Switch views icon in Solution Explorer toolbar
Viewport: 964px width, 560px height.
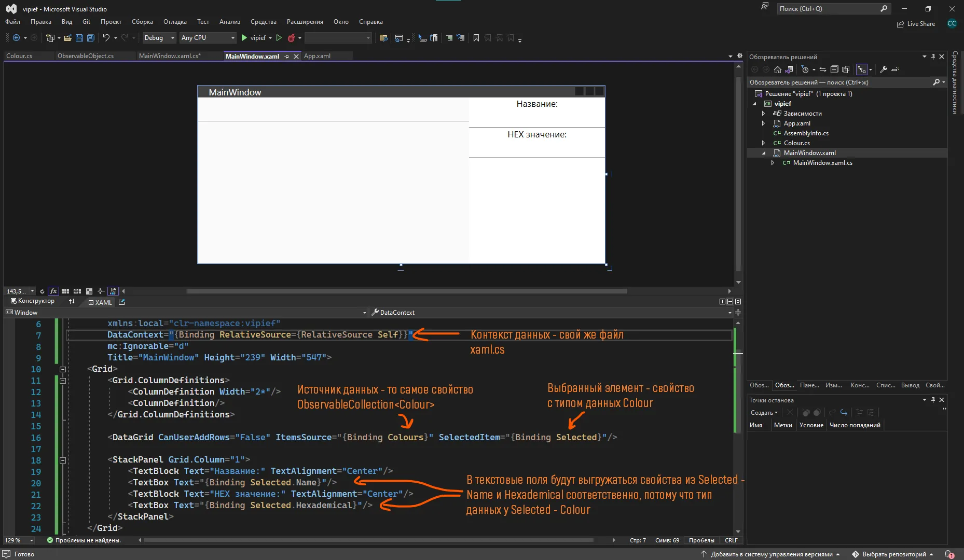(789, 69)
